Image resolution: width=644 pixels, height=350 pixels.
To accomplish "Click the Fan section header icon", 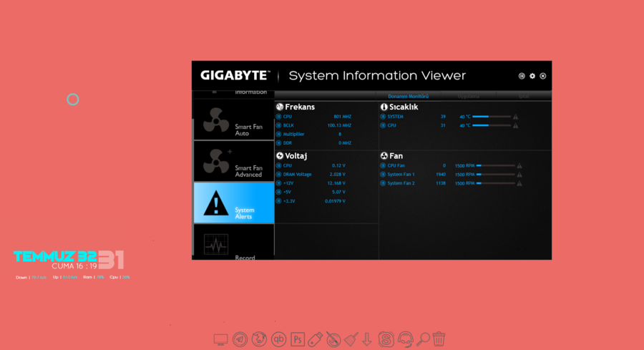I will coord(384,156).
